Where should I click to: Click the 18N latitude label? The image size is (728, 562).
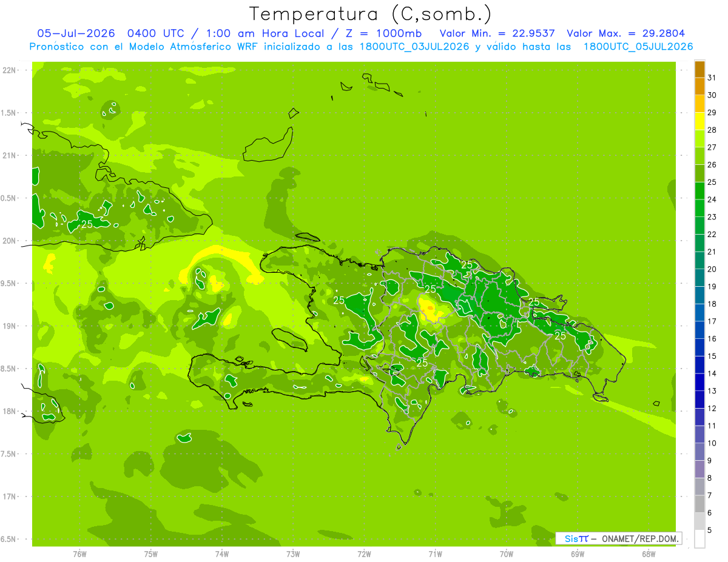9,411
